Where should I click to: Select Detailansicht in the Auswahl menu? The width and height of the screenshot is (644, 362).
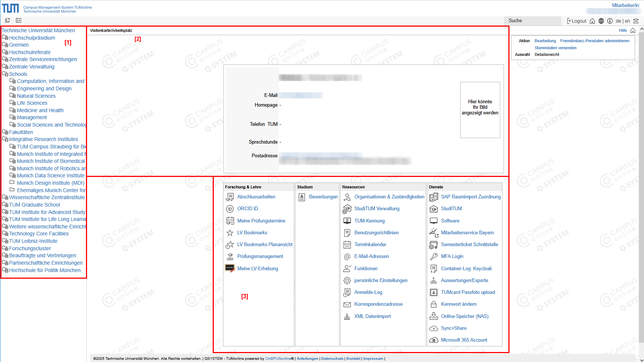[x=547, y=54]
